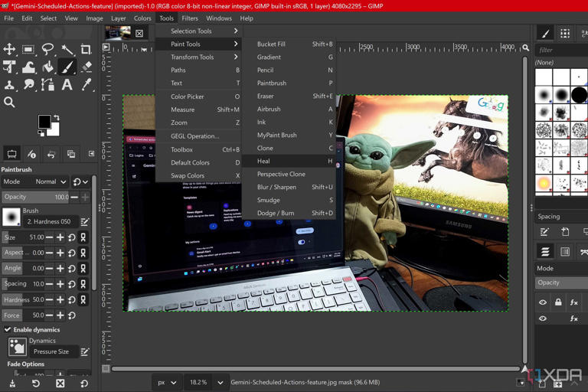This screenshot has height=392, width=588.
Task: Select the large solid black round brush
Action: (579, 94)
